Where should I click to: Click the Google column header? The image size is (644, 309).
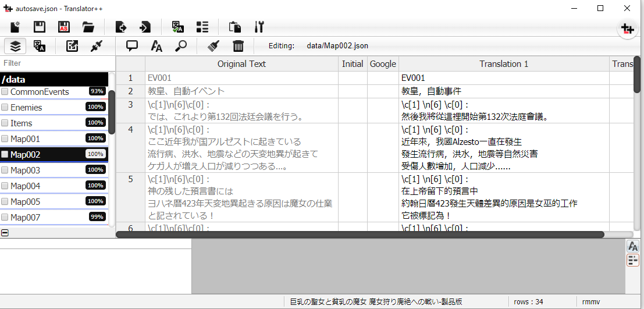(383, 63)
